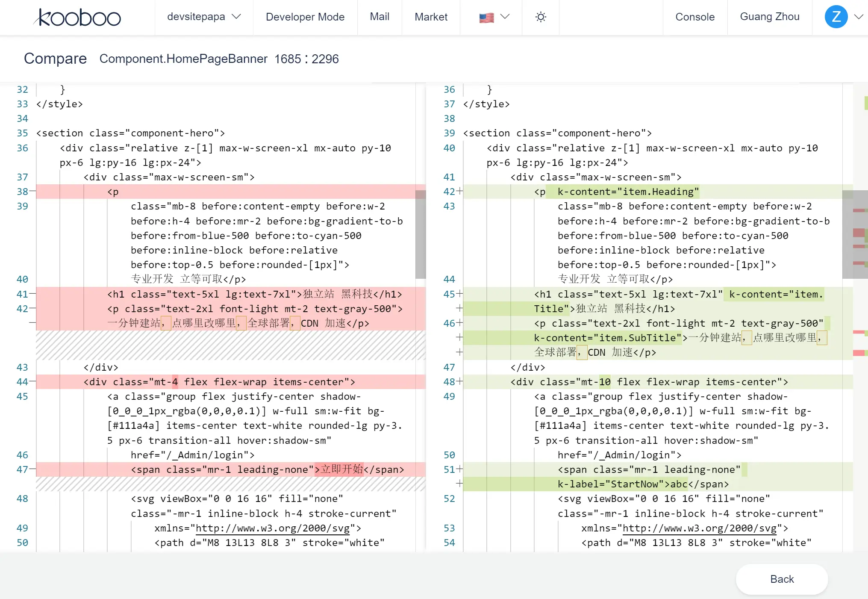
Task: Expand the user account chevron menu
Action: (x=858, y=17)
